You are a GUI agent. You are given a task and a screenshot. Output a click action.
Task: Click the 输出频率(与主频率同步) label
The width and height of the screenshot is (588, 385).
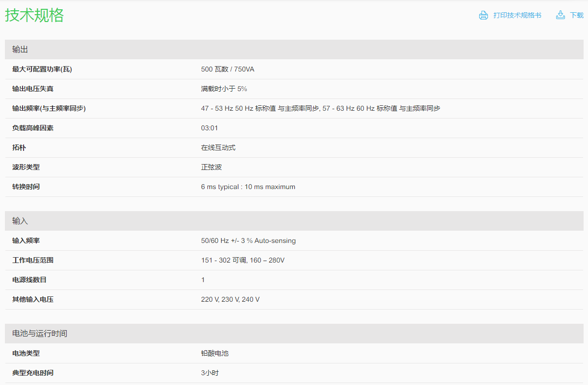pyautogui.click(x=49, y=108)
